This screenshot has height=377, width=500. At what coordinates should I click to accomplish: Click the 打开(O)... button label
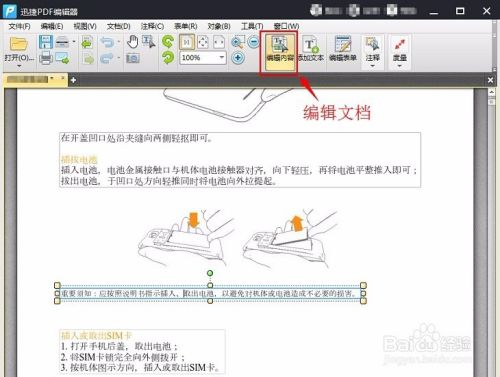[19, 58]
